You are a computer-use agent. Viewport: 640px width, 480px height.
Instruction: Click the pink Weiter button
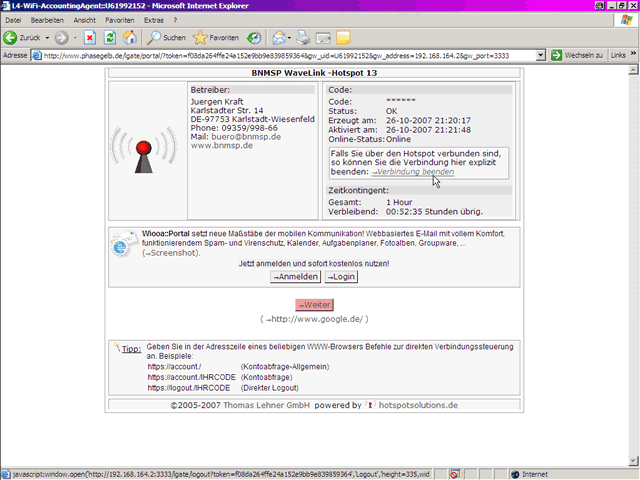click(x=314, y=305)
